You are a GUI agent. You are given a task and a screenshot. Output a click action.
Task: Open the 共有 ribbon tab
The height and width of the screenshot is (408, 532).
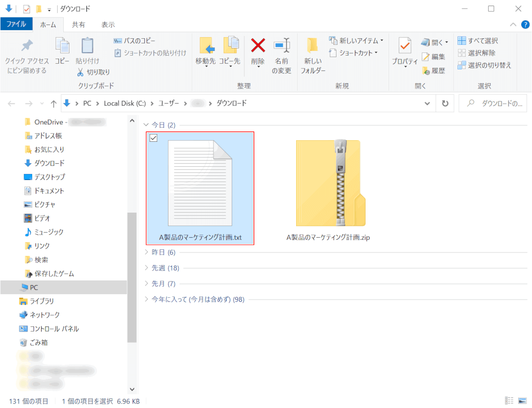78,24
